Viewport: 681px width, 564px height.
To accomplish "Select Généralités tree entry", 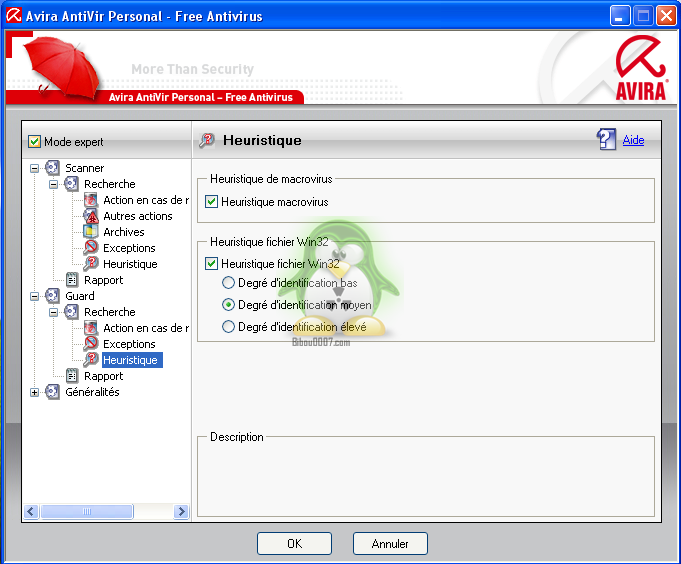I will pyautogui.click(x=92, y=392).
